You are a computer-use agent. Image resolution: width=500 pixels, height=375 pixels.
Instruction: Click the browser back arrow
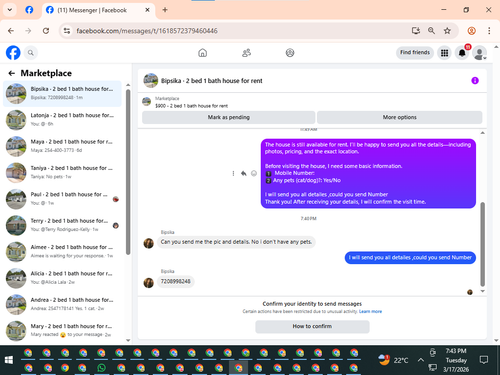pos(11,31)
